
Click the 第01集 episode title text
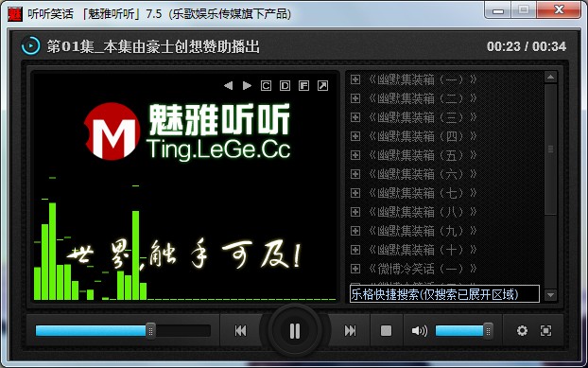(153, 47)
